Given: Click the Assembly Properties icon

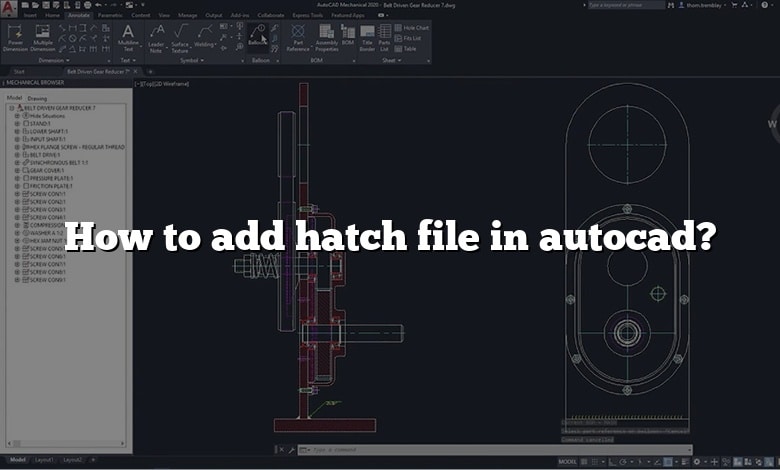Looking at the screenshot, I should [x=327, y=38].
